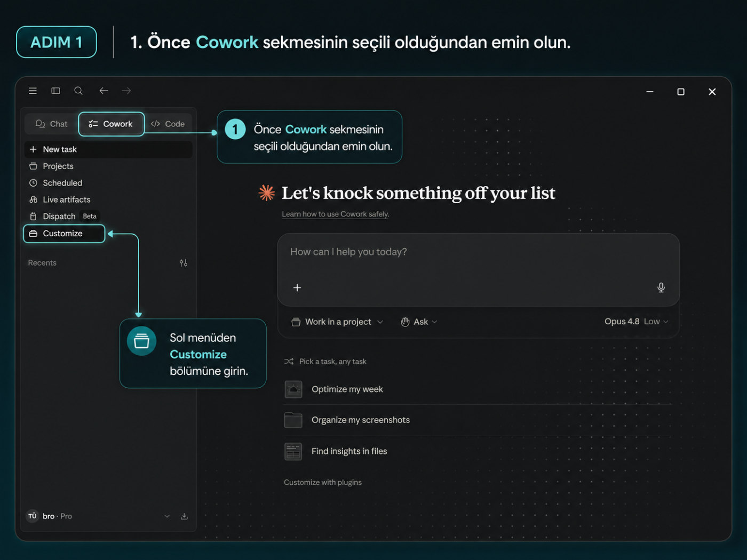
Task: Click the Optimize my week thumbnail icon
Action: click(x=293, y=389)
